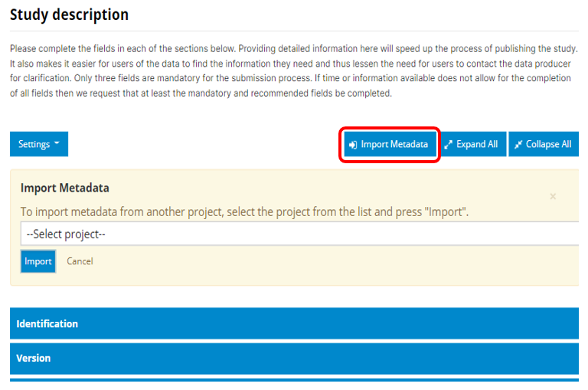The height and width of the screenshot is (390, 588).
Task: Click the blue Import button
Action: pos(38,261)
